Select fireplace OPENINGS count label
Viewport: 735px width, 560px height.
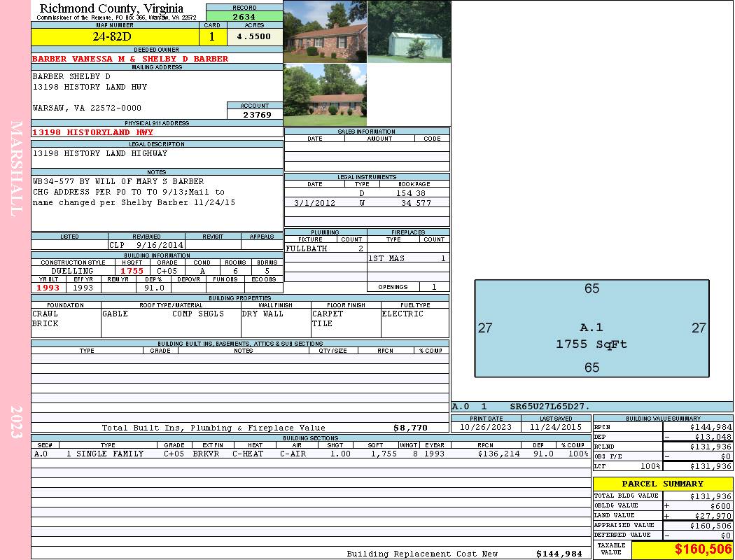pos(393,287)
